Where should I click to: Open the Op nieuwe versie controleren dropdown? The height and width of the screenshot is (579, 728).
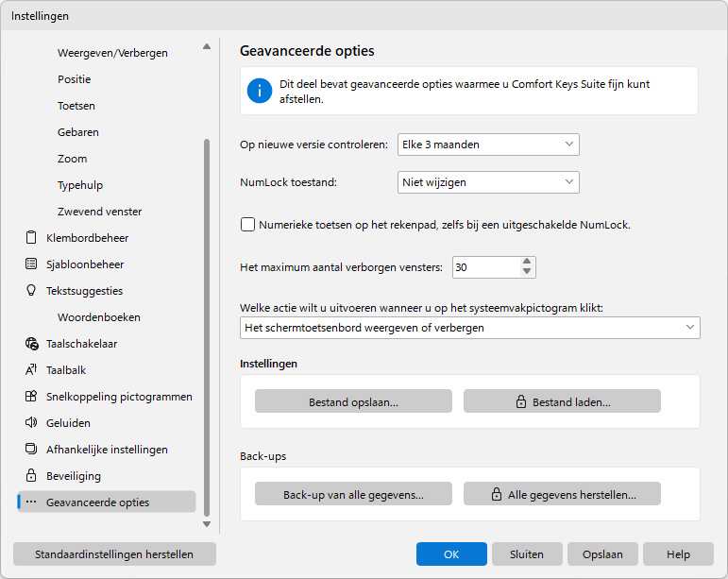click(488, 145)
